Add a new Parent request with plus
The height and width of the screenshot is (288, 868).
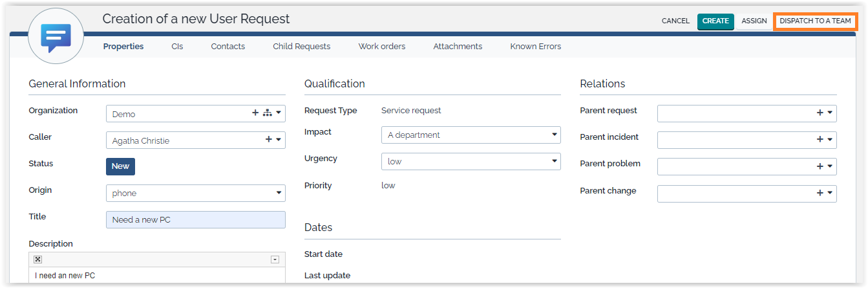(820, 113)
